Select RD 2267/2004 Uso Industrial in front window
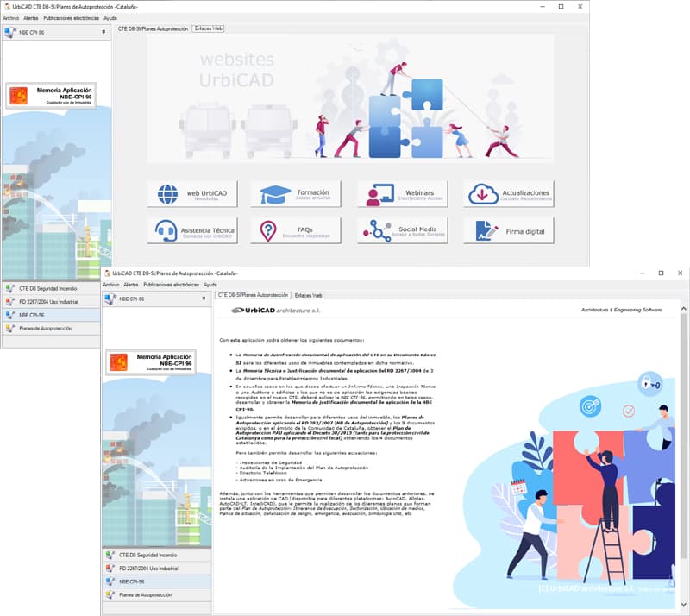The width and height of the screenshot is (690, 616). pos(157,568)
